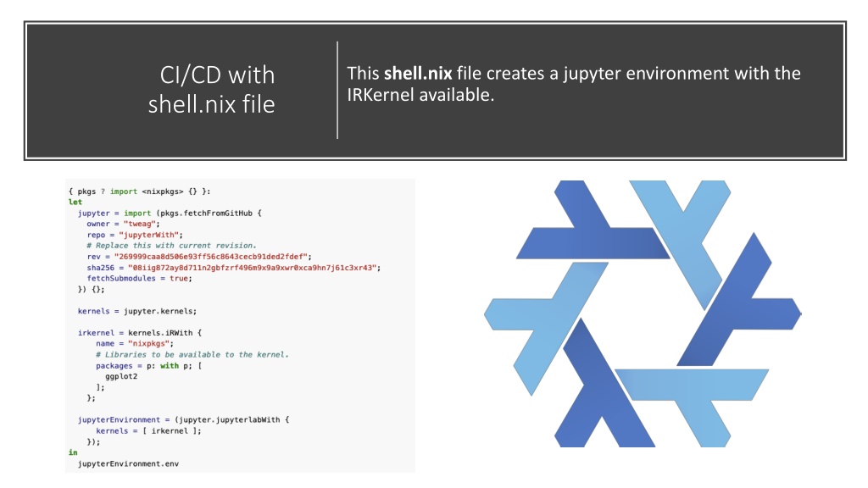The width and height of the screenshot is (868, 488).
Task: Click code line "{ pkgs ? import <nixpkgs> {} }:"
Action: point(140,191)
